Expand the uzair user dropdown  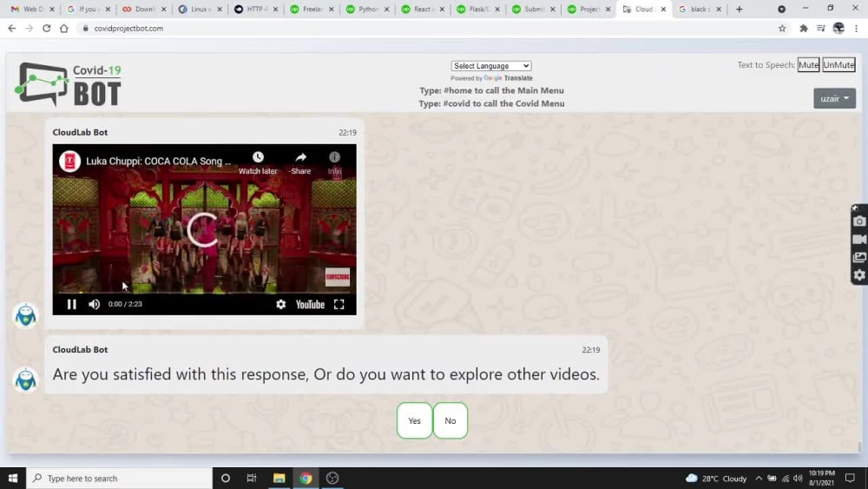coord(834,98)
